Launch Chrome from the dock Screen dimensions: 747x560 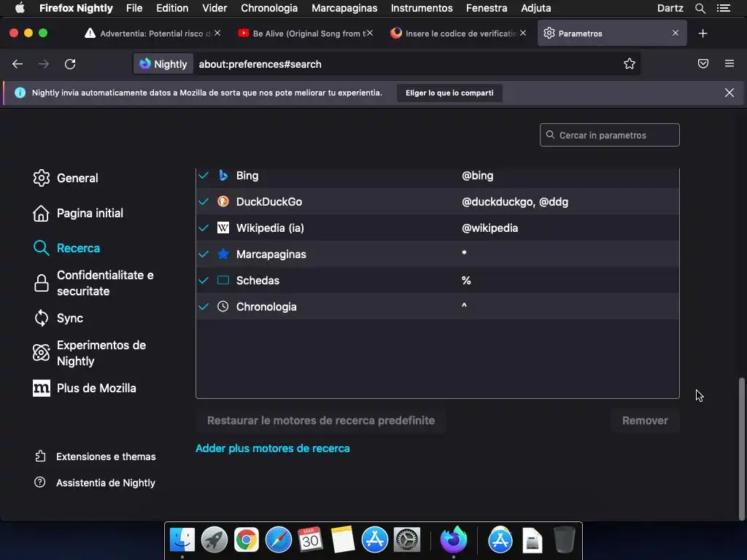tap(247, 540)
